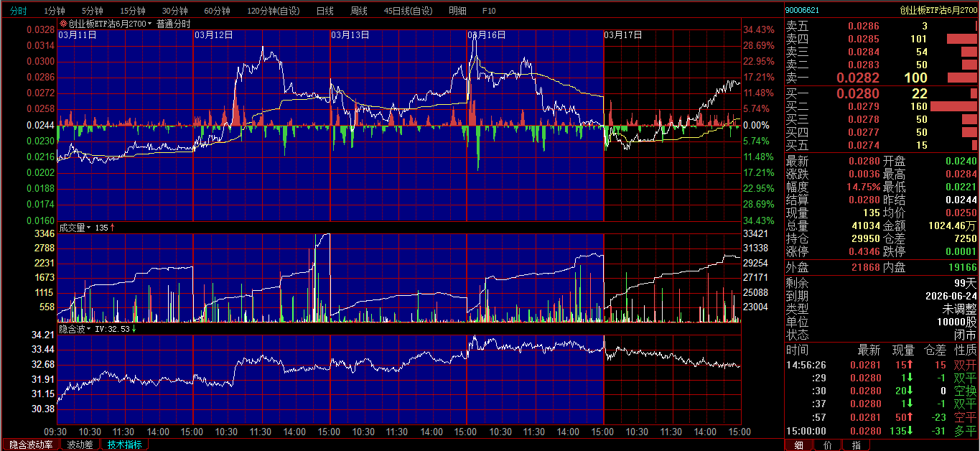The width and height of the screenshot is (980, 451).
Task: Open the 明细 details tab
Action: (x=457, y=11)
